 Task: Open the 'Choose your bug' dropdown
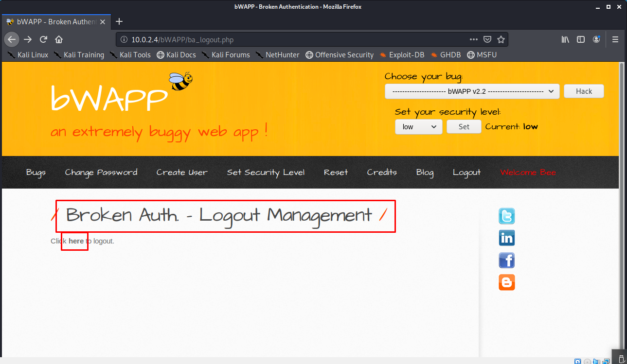[471, 91]
